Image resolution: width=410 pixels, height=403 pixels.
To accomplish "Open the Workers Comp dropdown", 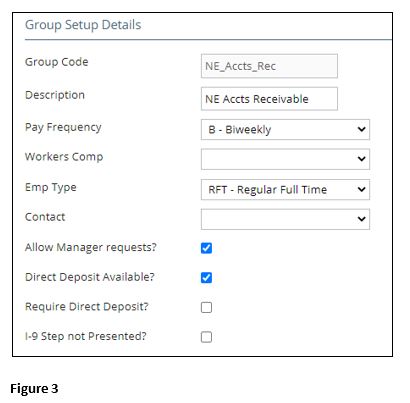I will pyautogui.click(x=285, y=159).
